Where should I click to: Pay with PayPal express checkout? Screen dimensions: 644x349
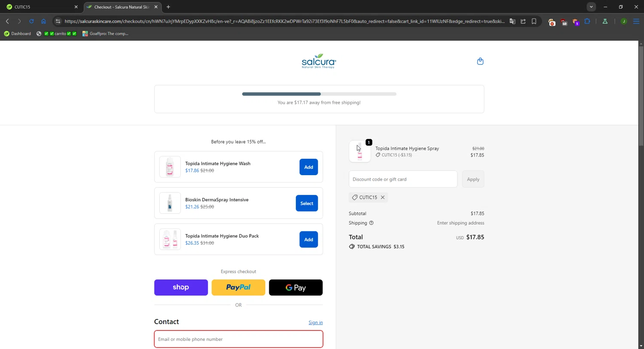tap(238, 288)
